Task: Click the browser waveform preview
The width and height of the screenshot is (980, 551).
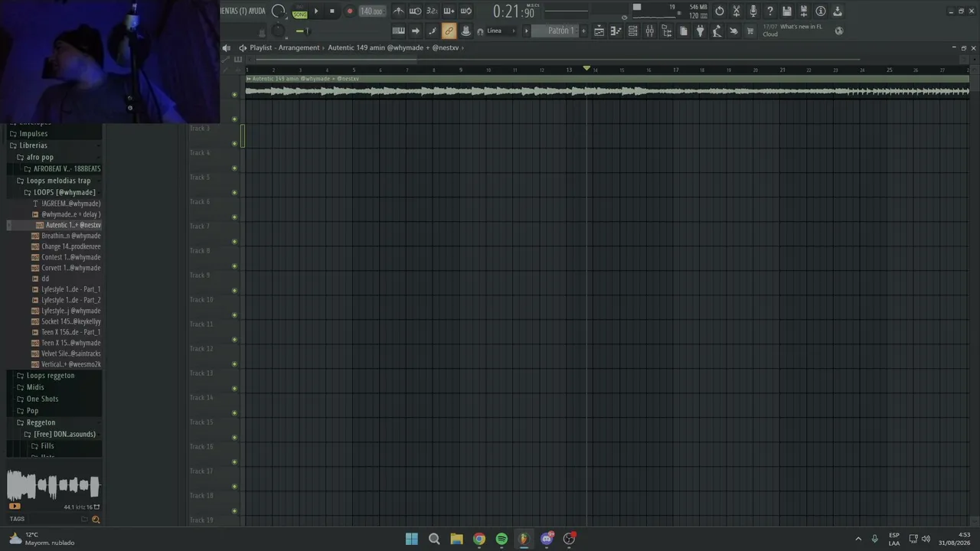Action: click(x=53, y=485)
